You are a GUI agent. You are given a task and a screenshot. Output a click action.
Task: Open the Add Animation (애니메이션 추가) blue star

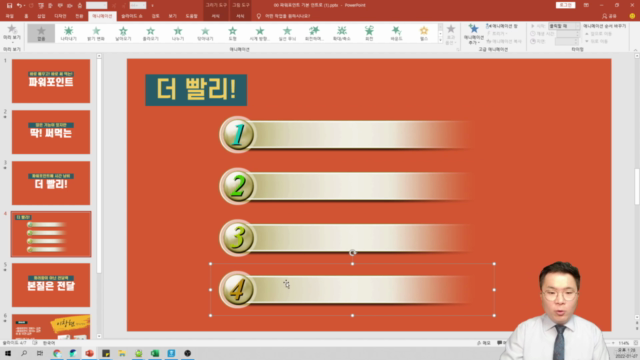click(x=473, y=29)
